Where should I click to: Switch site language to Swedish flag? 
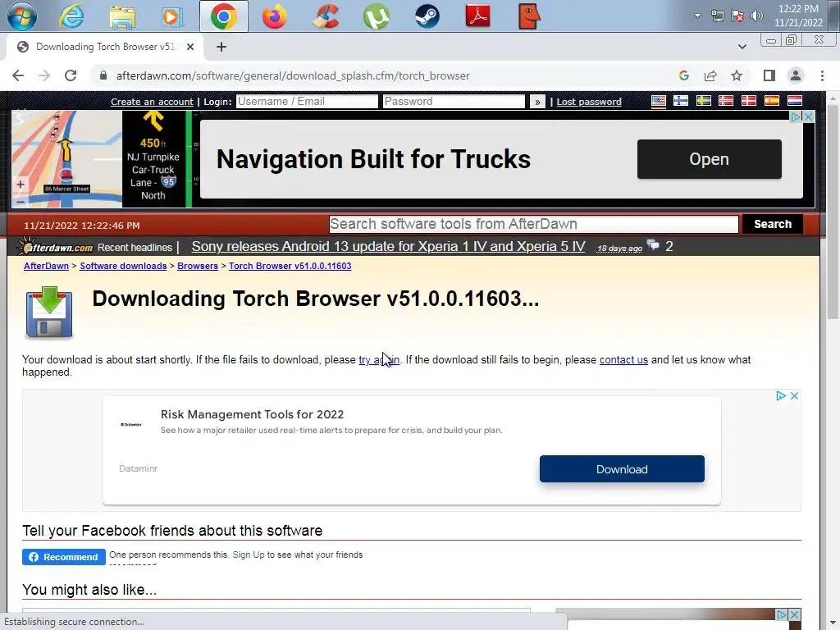click(703, 101)
